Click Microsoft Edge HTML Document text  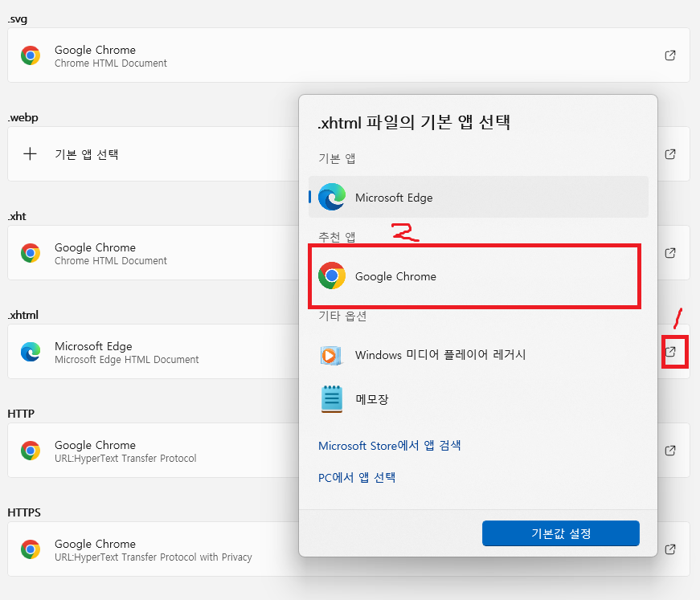click(127, 360)
